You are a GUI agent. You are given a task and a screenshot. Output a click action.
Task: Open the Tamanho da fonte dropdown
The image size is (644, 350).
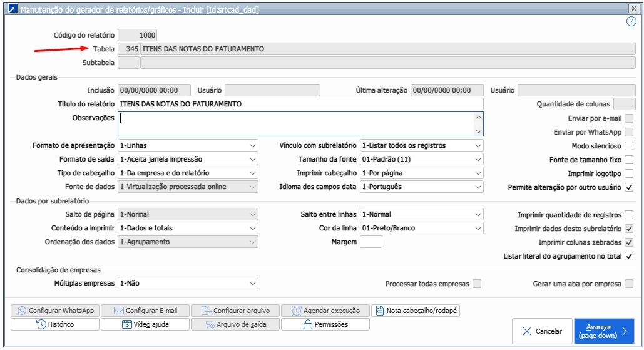click(422, 159)
